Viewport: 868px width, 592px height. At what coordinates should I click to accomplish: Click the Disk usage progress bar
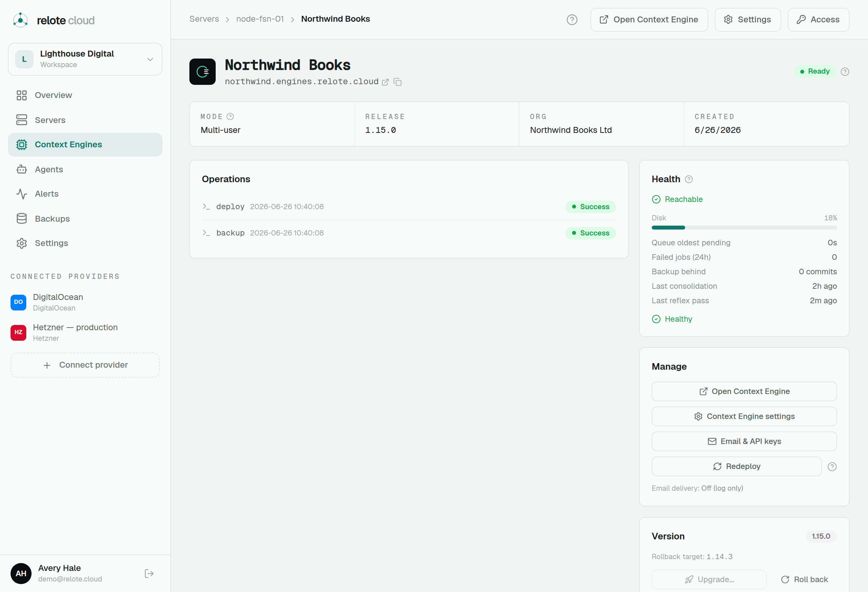[x=744, y=228]
